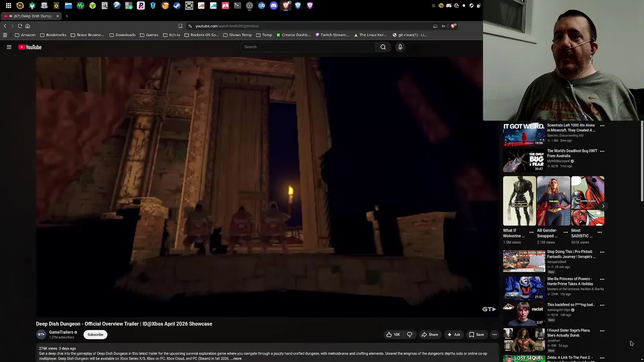The width and height of the screenshot is (644, 362).
Task: Launch Discord from the top panel
Action: [274, 6]
